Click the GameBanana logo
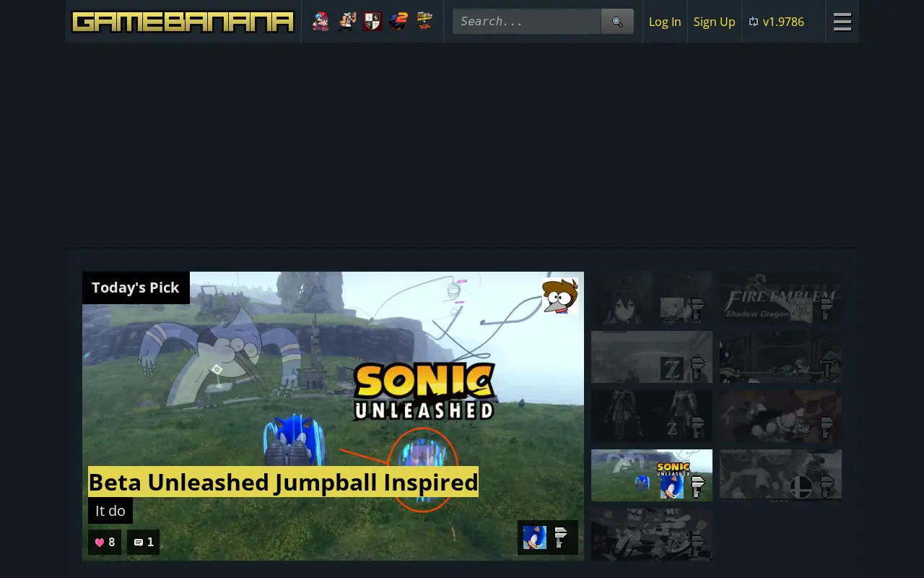The width and height of the screenshot is (924, 578). (x=183, y=22)
